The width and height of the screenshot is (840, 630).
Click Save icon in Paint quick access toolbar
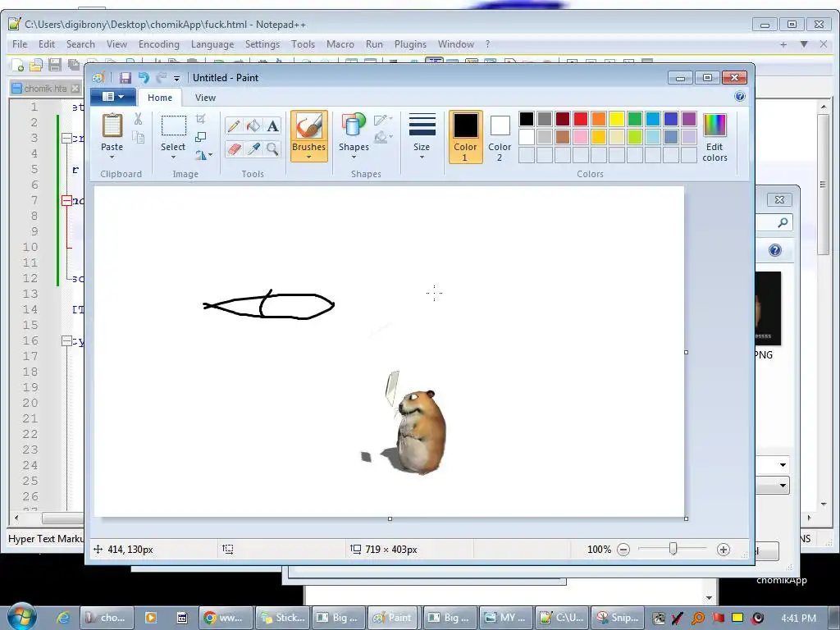[x=126, y=78]
